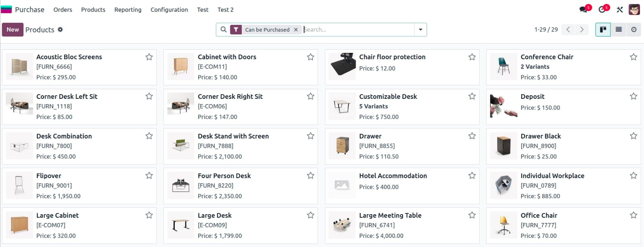Click the Products gear settings icon
The height and width of the screenshot is (247, 644).
60,30
